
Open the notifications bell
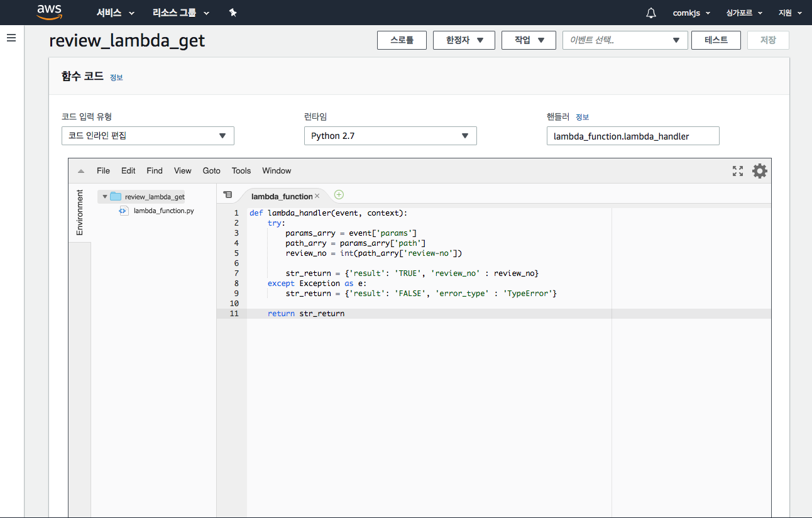click(651, 13)
